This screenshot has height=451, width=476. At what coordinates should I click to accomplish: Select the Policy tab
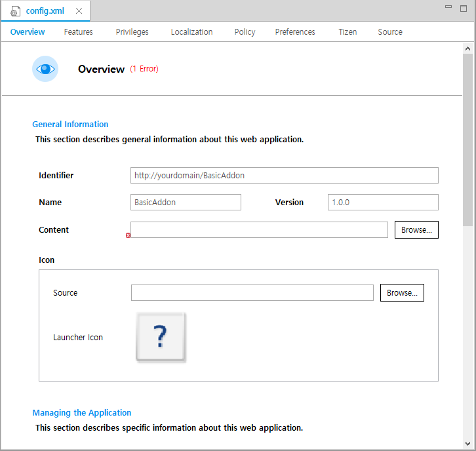[x=245, y=31]
